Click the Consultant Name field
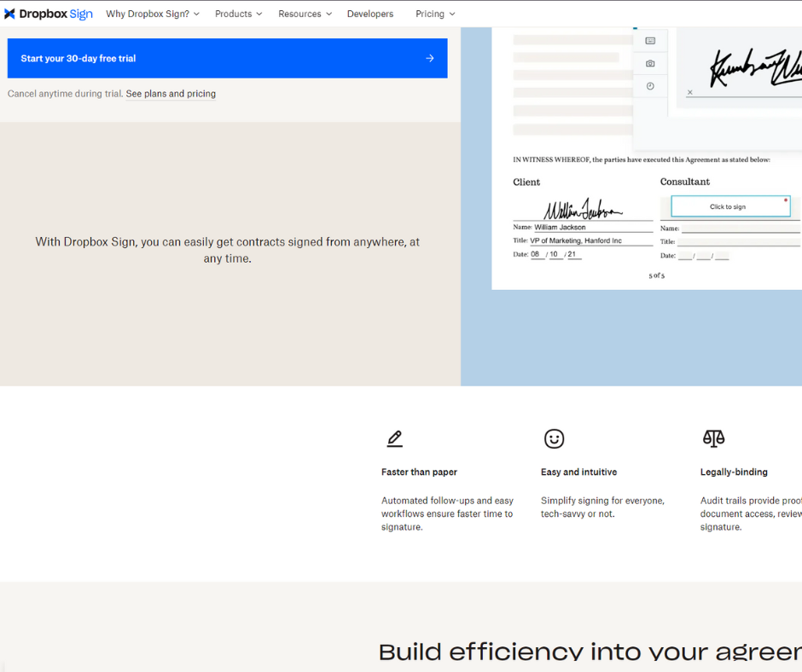Screen dimensions: 802x672 [x=741, y=229]
